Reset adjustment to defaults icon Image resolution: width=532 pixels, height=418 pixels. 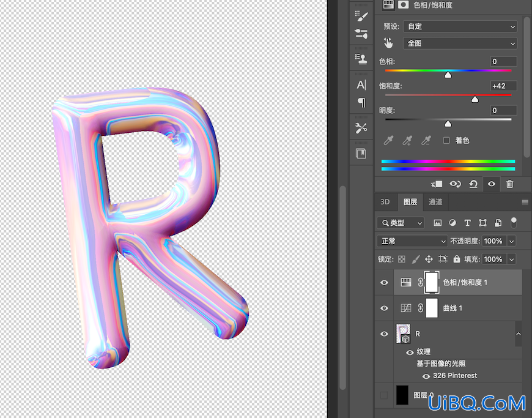pyautogui.click(x=473, y=184)
